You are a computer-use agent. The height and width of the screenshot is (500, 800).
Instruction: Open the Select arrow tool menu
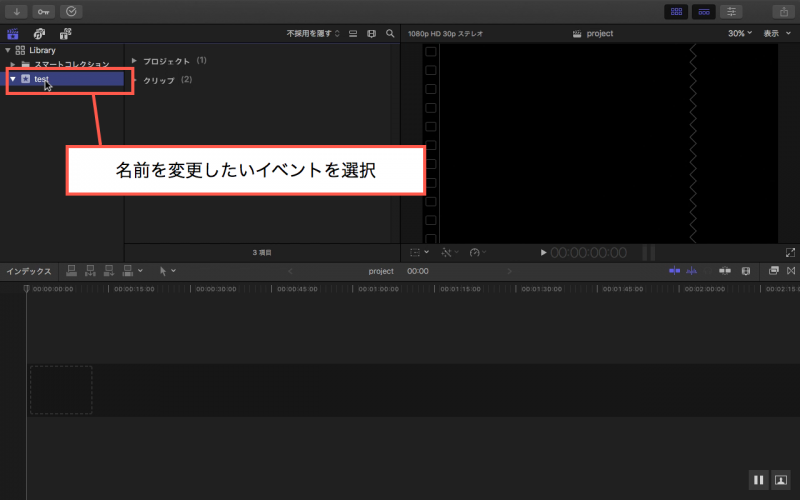[x=167, y=271]
